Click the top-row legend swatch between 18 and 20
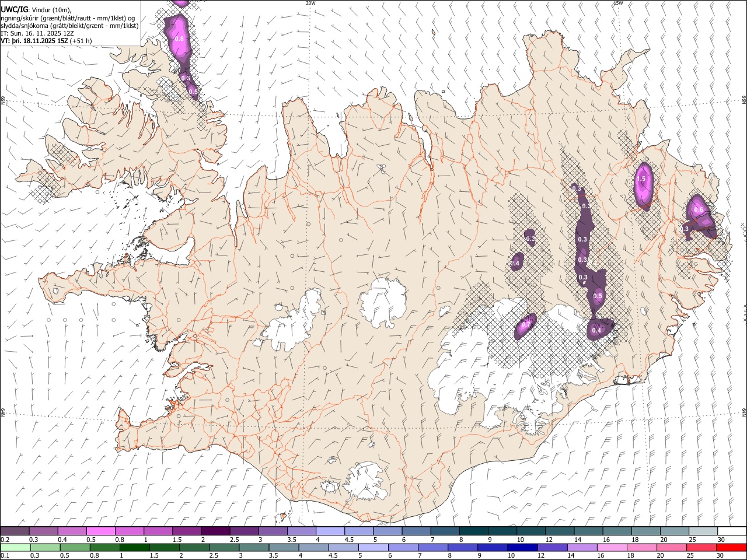The height and width of the screenshot is (560, 747). (646, 531)
